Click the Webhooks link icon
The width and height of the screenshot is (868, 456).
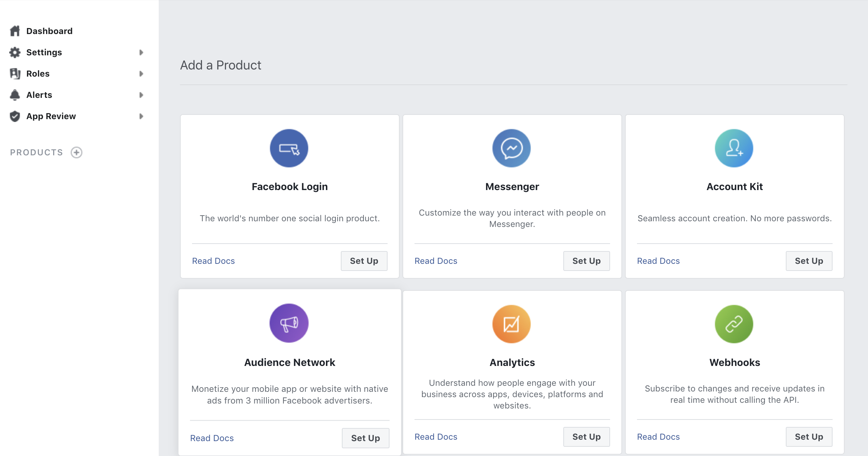[x=734, y=324]
